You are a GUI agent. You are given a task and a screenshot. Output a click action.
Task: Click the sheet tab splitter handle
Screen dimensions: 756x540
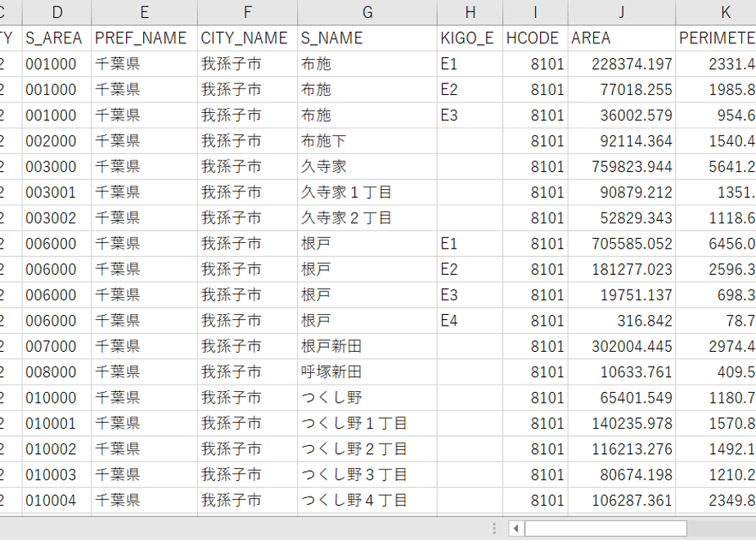pos(494,529)
